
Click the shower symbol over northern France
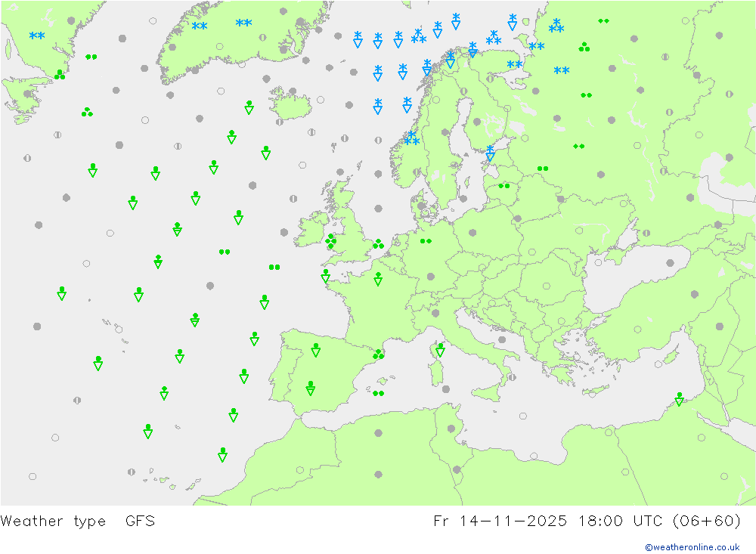[x=379, y=279]
